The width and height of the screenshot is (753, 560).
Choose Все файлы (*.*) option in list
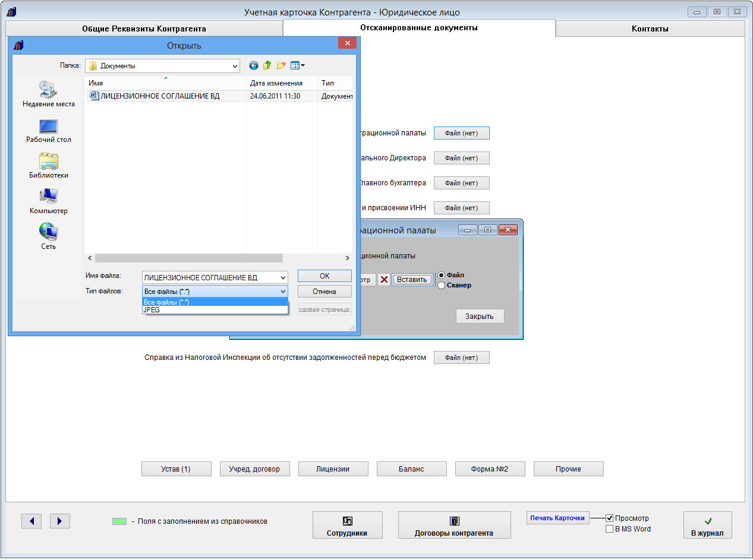[215, 302]
